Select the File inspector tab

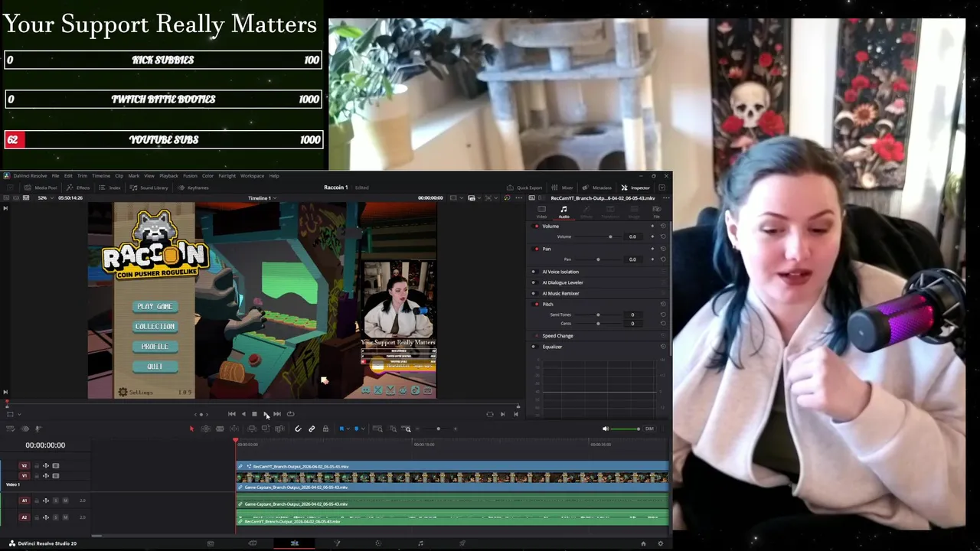(656, 212)
